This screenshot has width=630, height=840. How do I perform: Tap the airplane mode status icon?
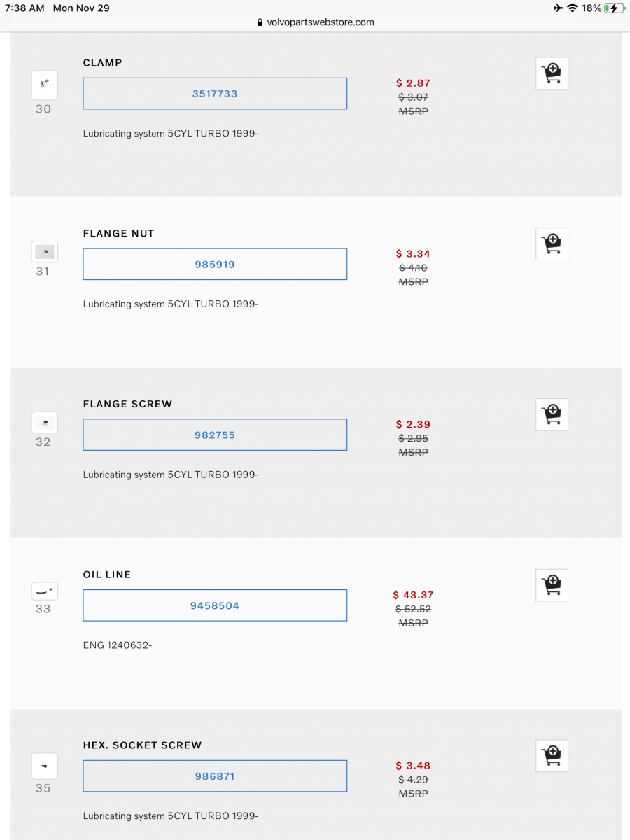tap(558, 8)
